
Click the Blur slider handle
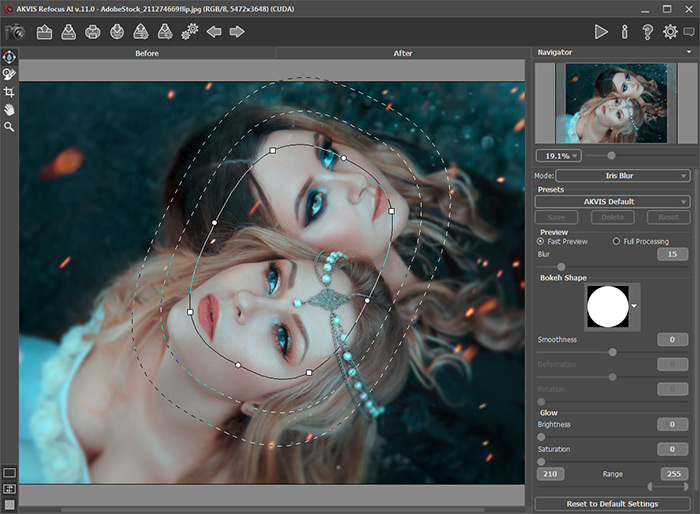[x=561, y=267]
